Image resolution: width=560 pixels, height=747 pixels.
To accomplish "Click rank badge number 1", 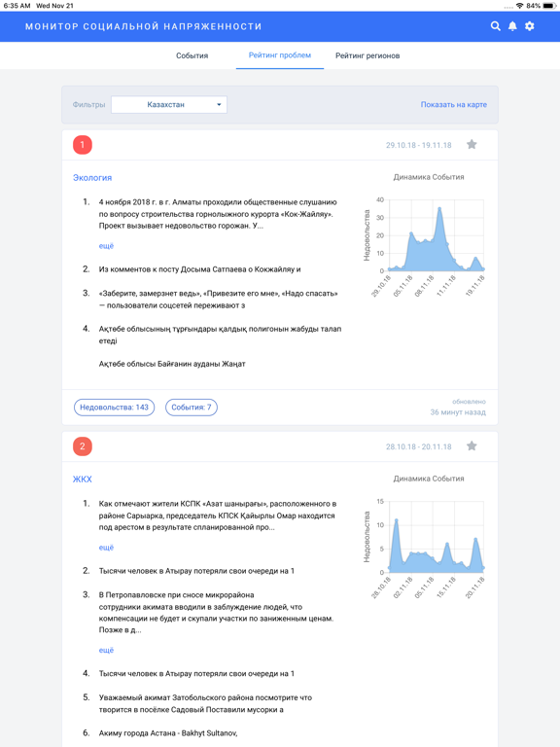I will pos(83,144).
